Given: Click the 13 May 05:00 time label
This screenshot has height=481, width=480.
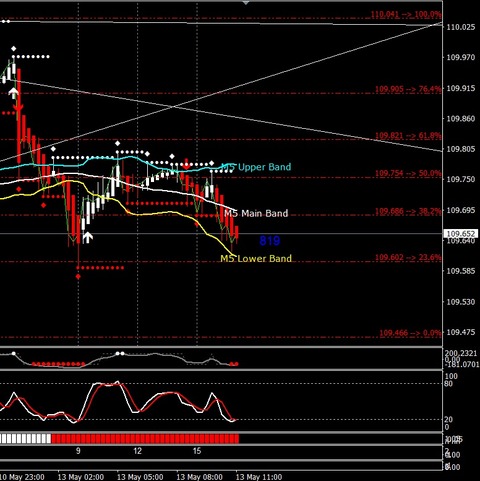Looking at the screenshot, I should 140,477.
